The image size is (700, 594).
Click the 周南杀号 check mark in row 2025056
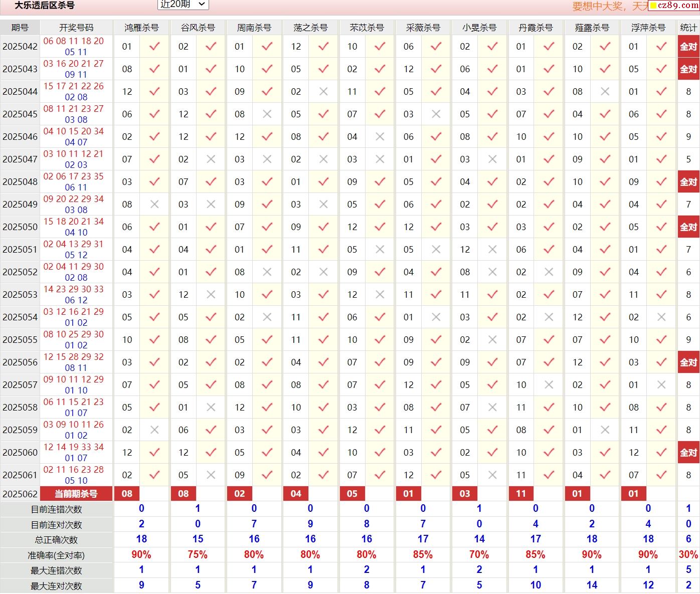coord(267,362)
